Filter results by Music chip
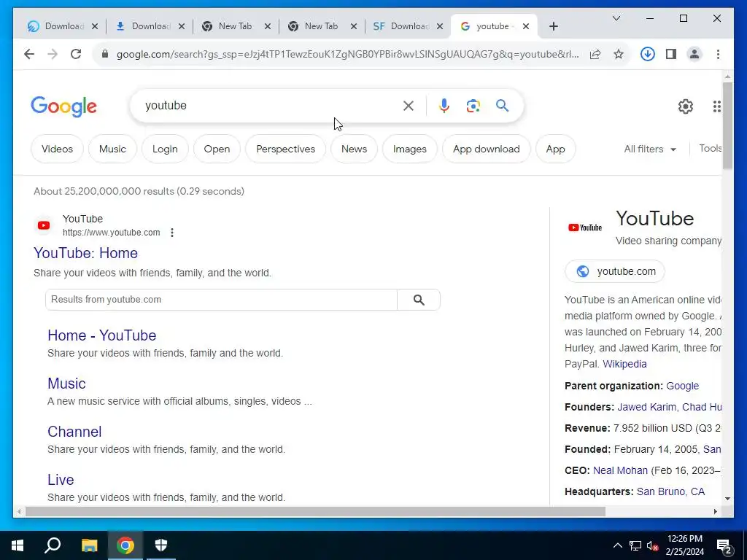 click(x=112, y=149)
